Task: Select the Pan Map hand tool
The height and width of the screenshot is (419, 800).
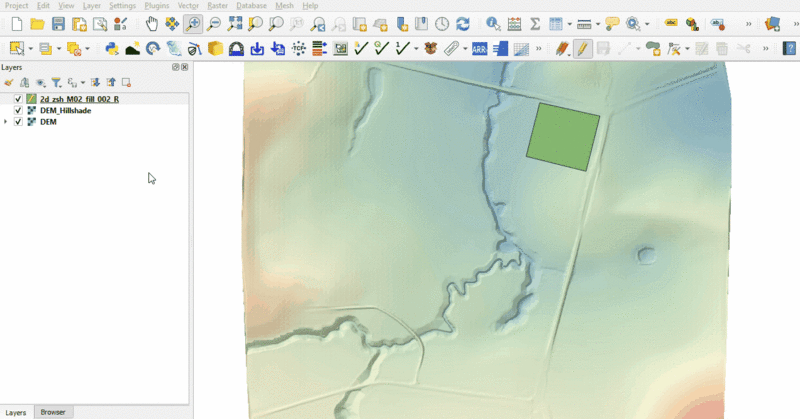Action: pos(151,23)
